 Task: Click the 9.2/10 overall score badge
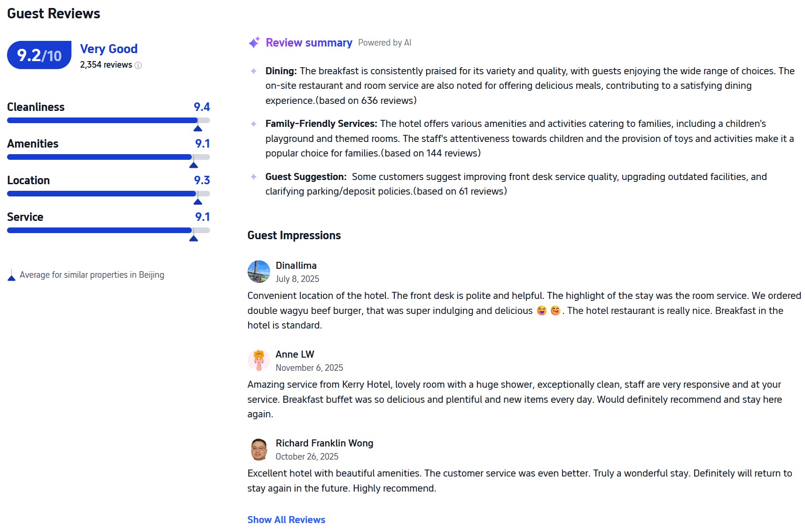pos(39,55)
